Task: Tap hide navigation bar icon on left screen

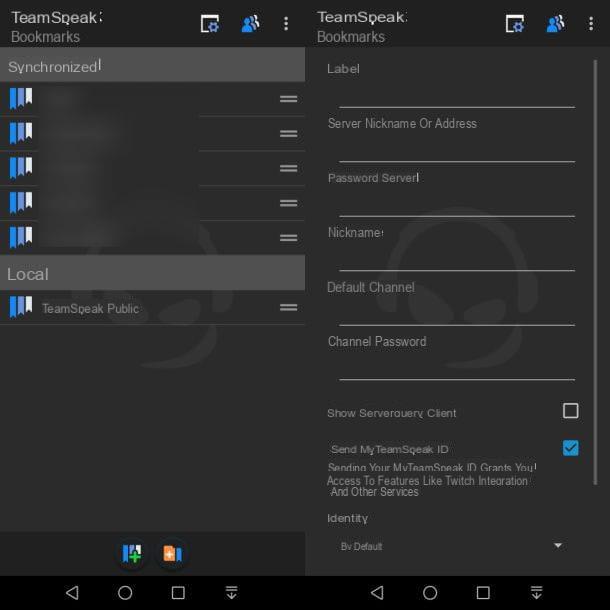Action: [231, 592]
